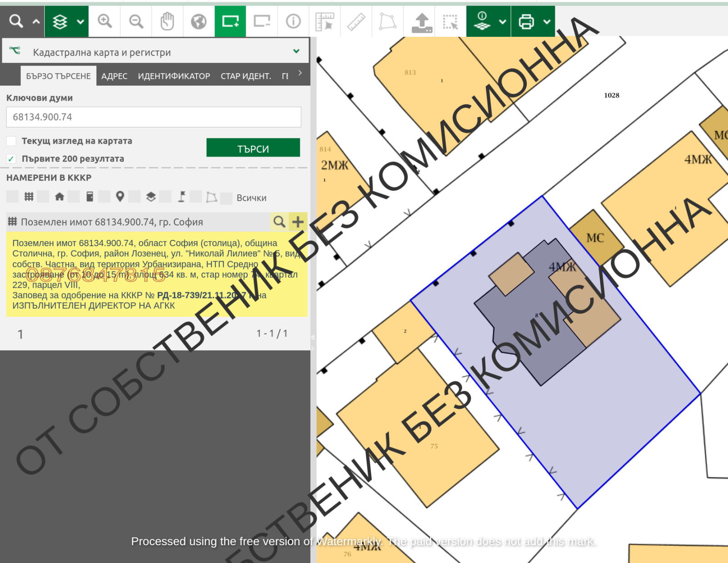
Task: Toggle the 'Всички' filter checkbox
Action: [x=226, y=198]
